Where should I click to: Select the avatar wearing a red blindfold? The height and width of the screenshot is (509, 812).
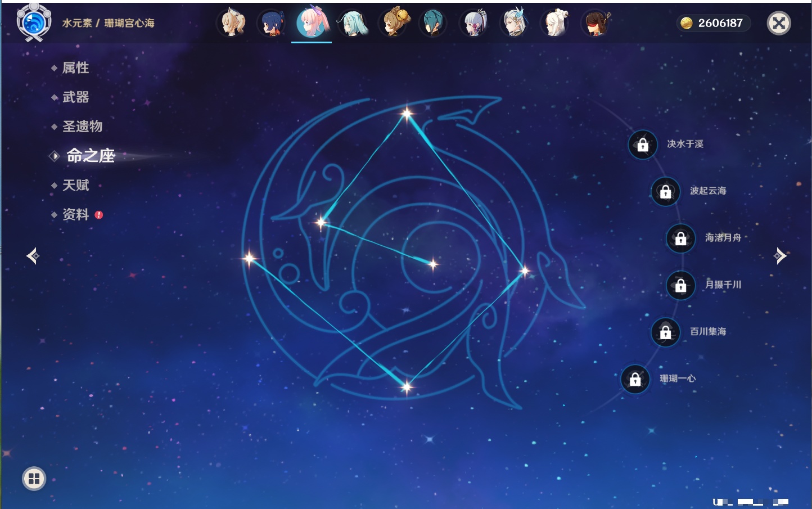(596, 23)
